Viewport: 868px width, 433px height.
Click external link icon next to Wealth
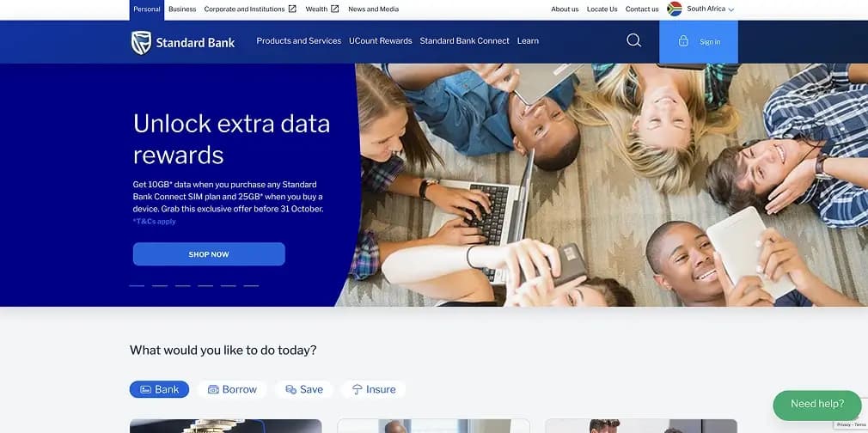click(x=335, y=9)
